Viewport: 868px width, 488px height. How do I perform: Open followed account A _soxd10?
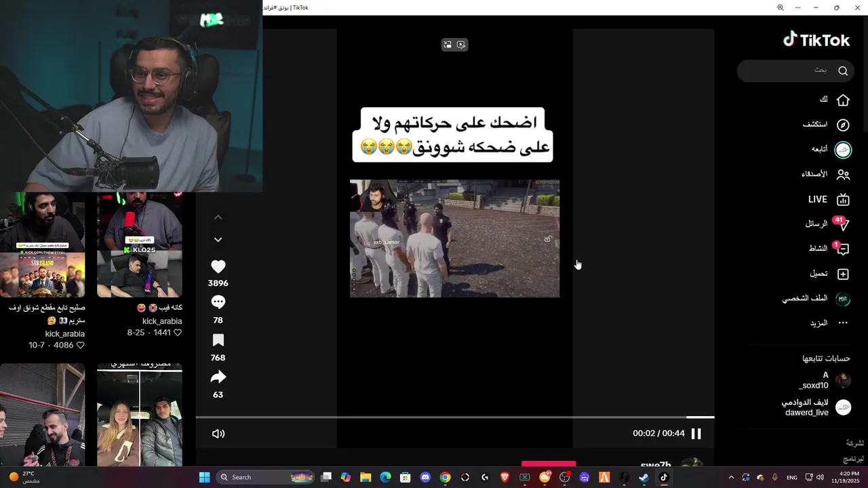[x=824, y=380]
